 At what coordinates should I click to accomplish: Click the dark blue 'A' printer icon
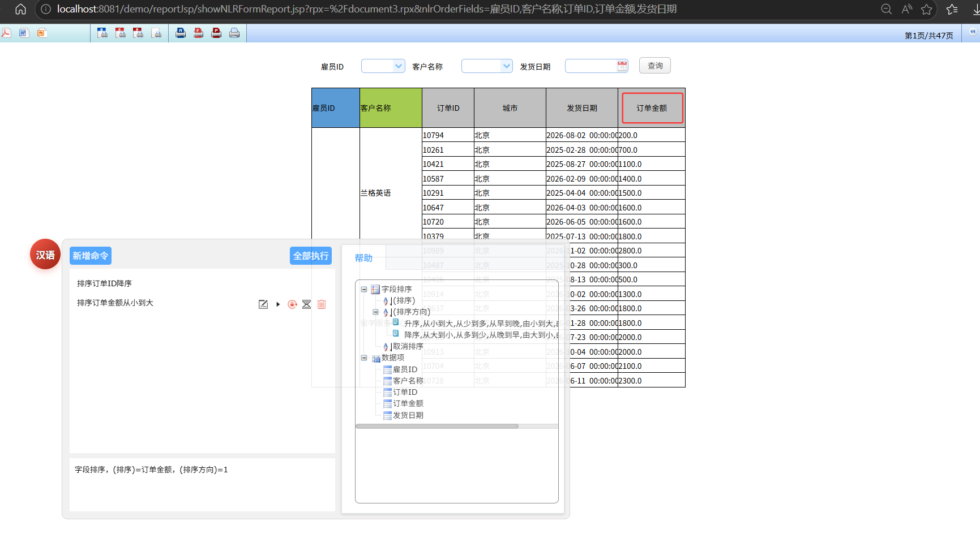coord(180,33)
